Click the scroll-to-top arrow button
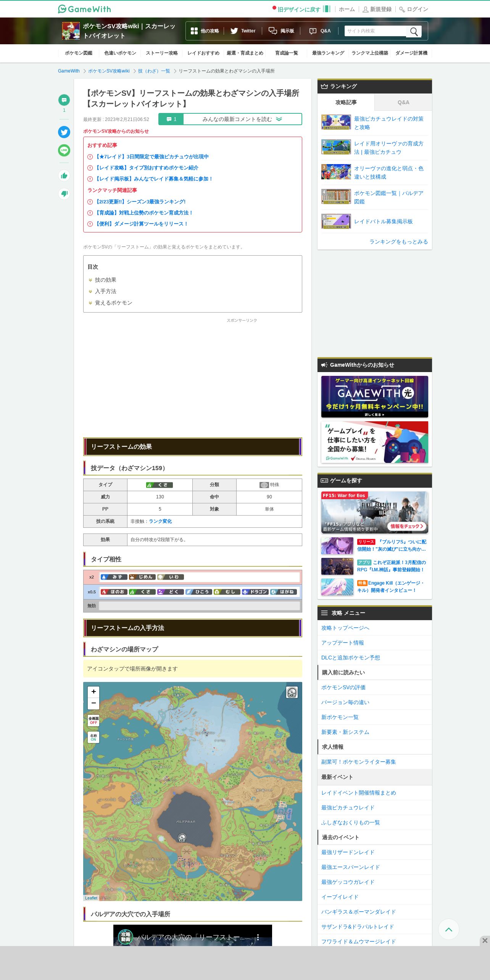This screenshot has width=490, height=980. point(449,929)
